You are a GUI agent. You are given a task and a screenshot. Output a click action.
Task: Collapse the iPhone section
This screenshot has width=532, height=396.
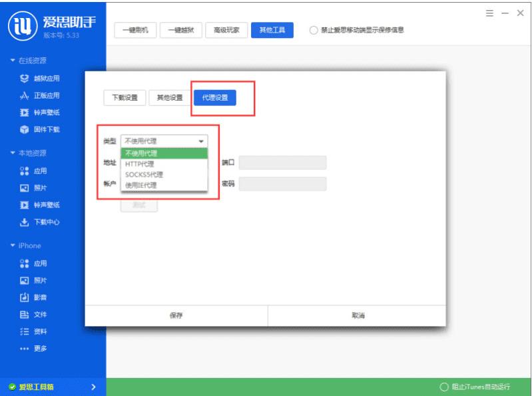[13, 245]
